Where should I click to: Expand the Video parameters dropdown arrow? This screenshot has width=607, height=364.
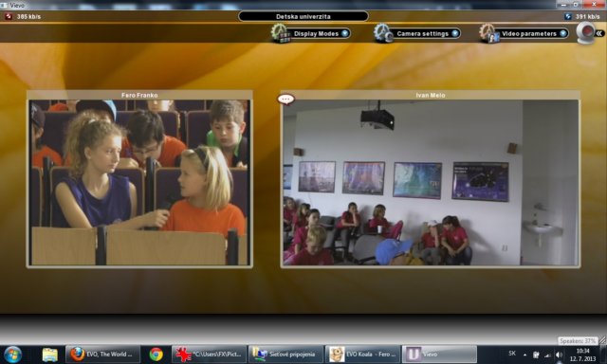(563, 33)
